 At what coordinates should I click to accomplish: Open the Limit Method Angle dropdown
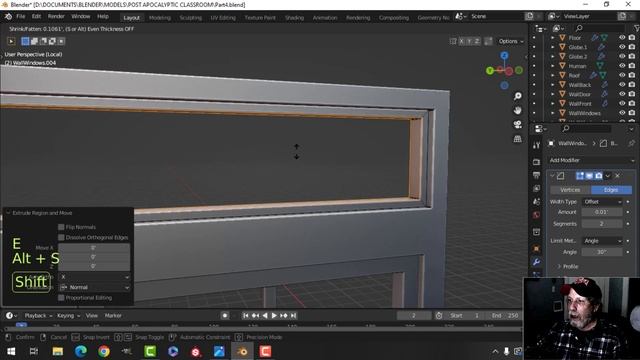(602, 241)
